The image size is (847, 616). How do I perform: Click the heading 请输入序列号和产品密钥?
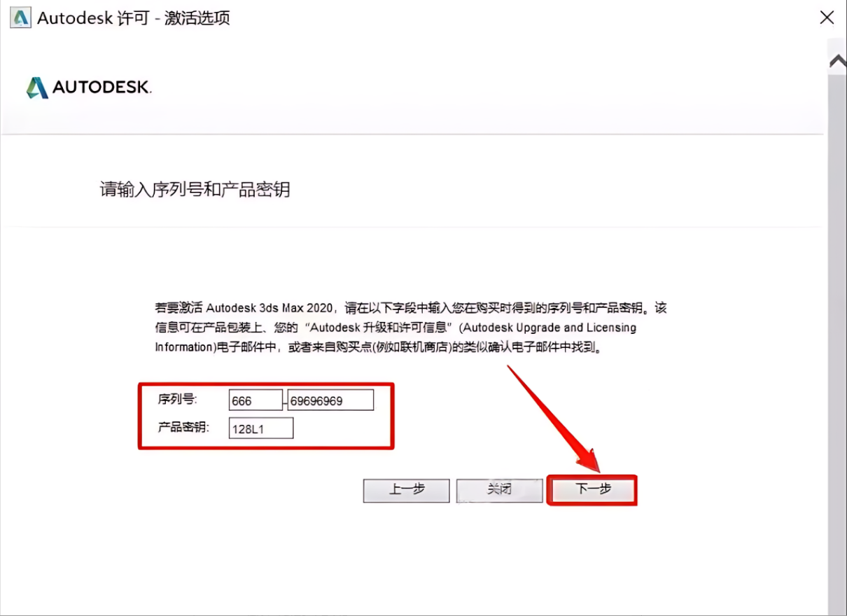coord(195,190)
